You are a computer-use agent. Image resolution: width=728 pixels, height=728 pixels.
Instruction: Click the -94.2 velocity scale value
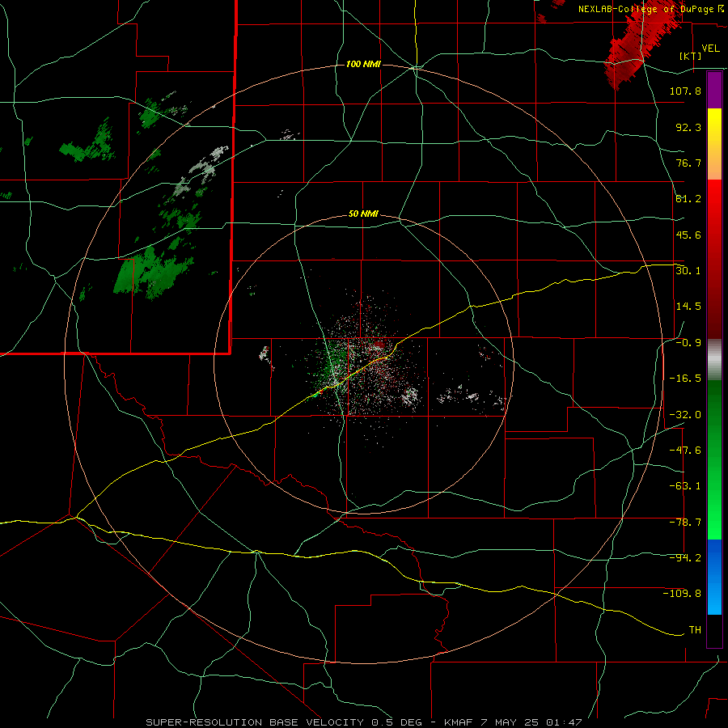point(685,557)
